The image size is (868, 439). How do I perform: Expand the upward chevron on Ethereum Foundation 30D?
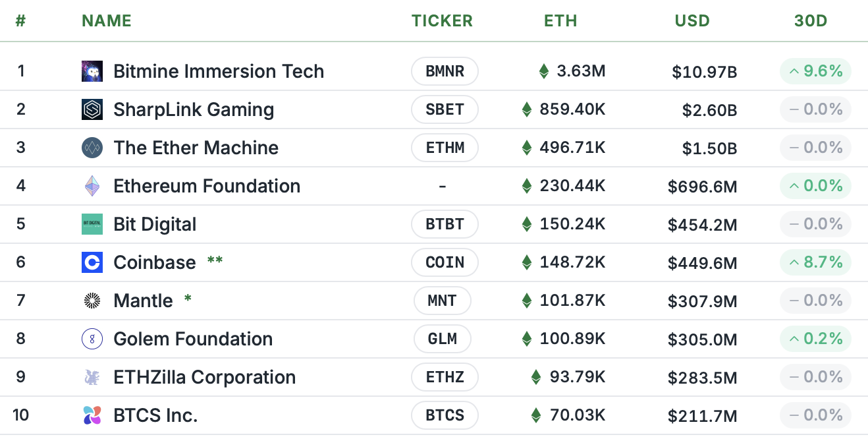click(x=796, y=186)
